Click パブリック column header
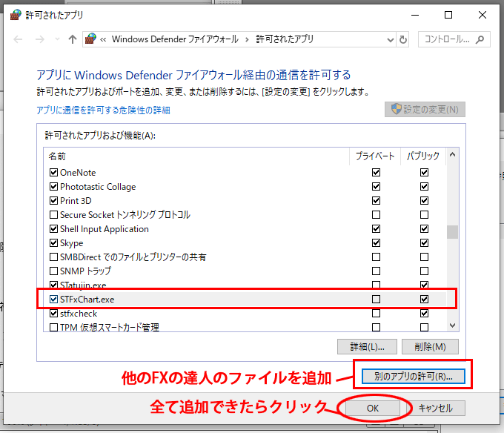504x433 pixels. point(423,156)
